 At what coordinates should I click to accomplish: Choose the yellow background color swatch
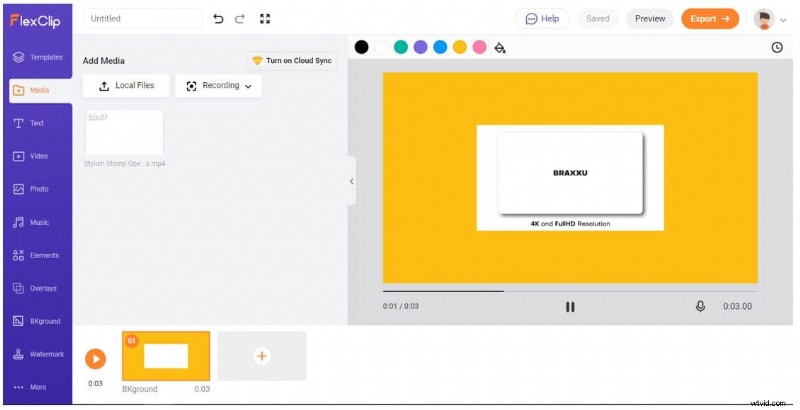pyautogui.click(x=460, y=47)
